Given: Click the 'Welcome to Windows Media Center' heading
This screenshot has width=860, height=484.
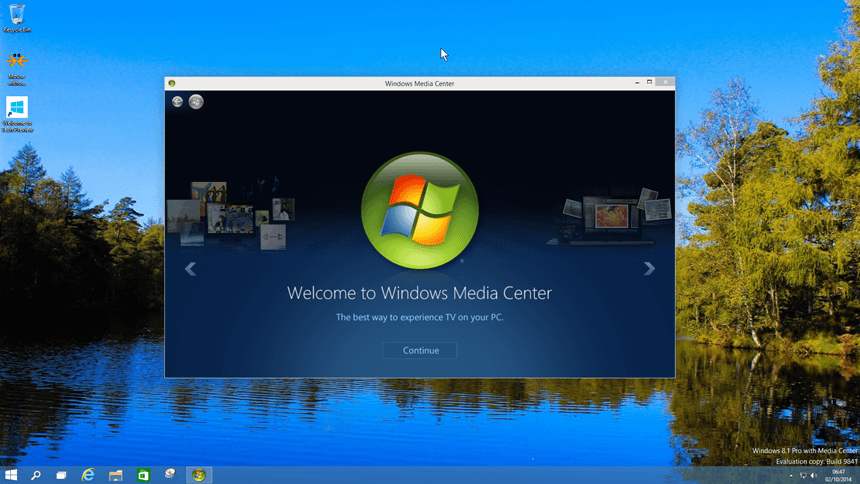Looking at the screenshot, I should (420, 293).
